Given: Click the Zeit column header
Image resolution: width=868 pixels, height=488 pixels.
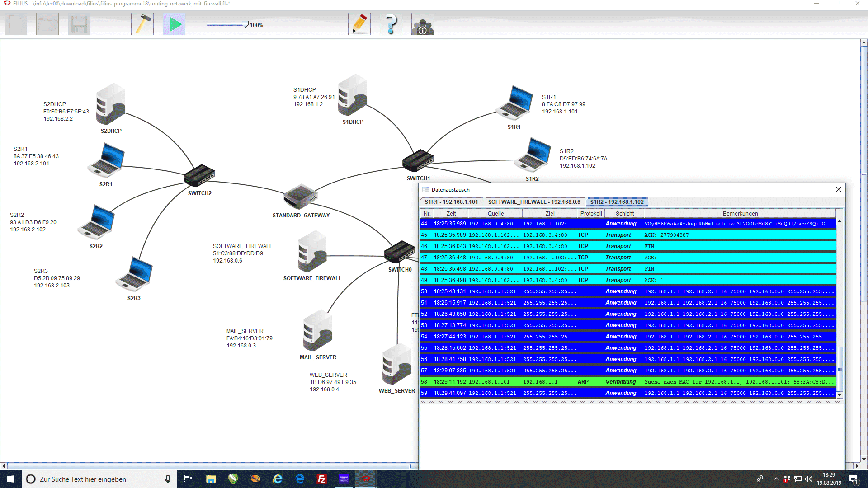Looking at the screenshot, I should pos(451,214).
